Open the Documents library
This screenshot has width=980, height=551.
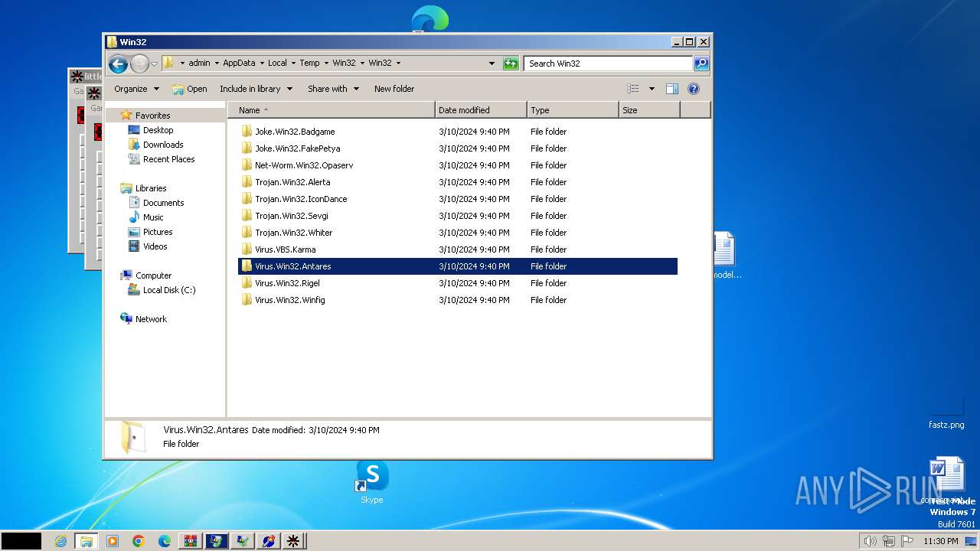(x=163, y=203)
